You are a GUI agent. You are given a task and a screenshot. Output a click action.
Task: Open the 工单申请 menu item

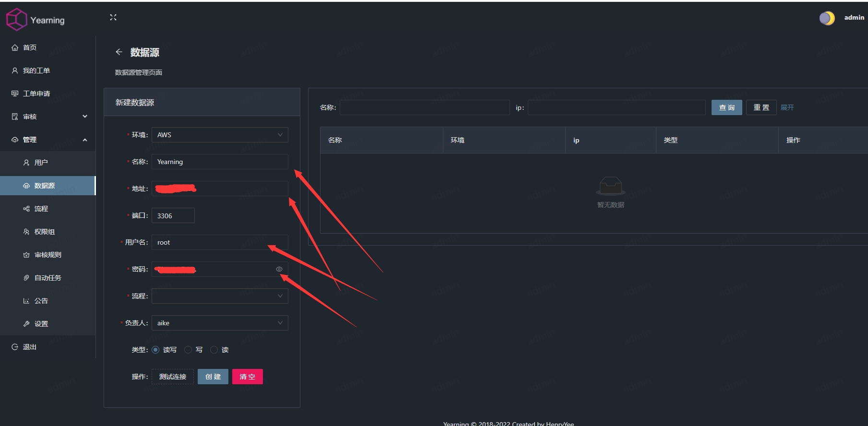(48, 94)
